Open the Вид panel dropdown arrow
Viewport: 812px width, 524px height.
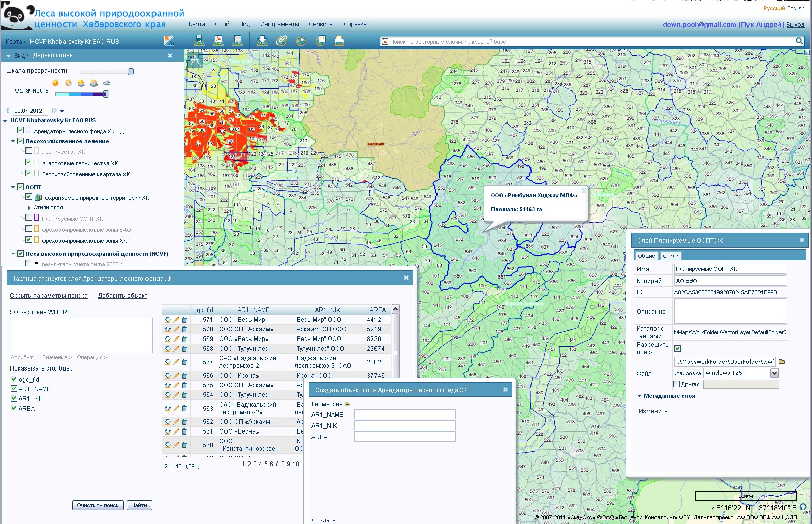(x=8, y=55)
